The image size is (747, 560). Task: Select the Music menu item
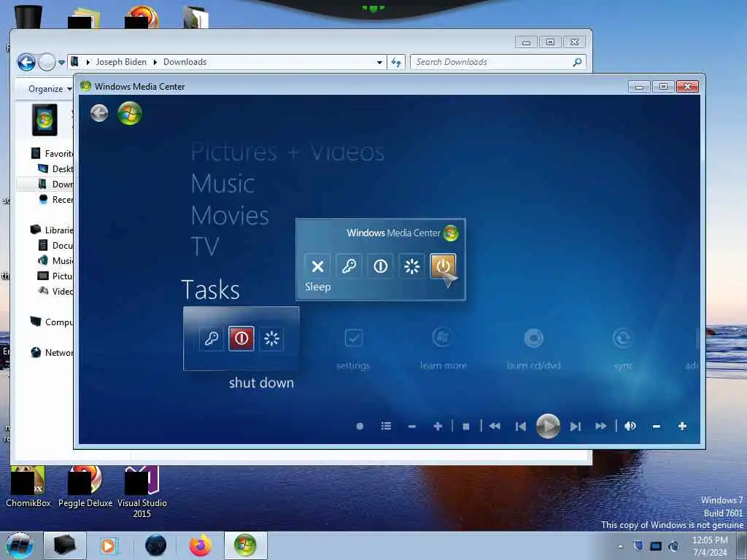tap(222, 183)
